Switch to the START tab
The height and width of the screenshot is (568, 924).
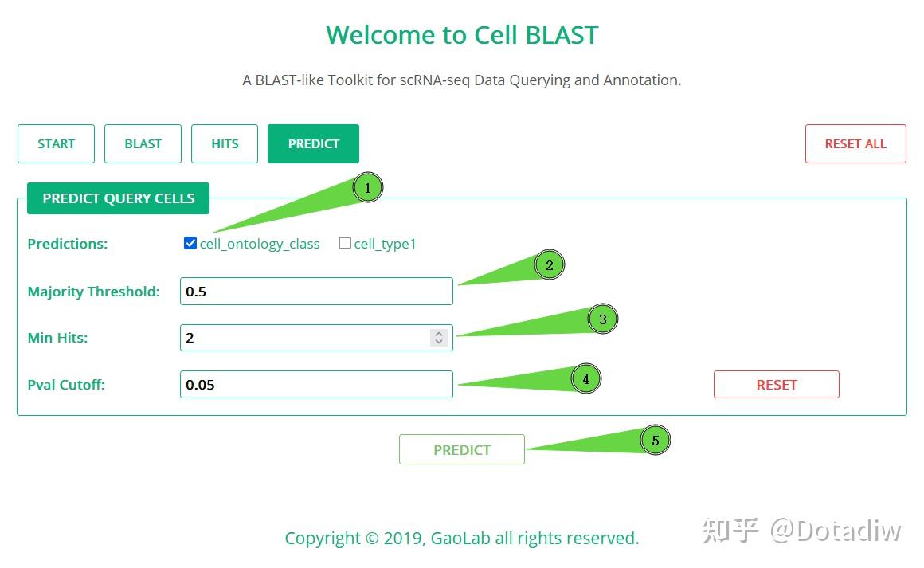tap(56, 143)
